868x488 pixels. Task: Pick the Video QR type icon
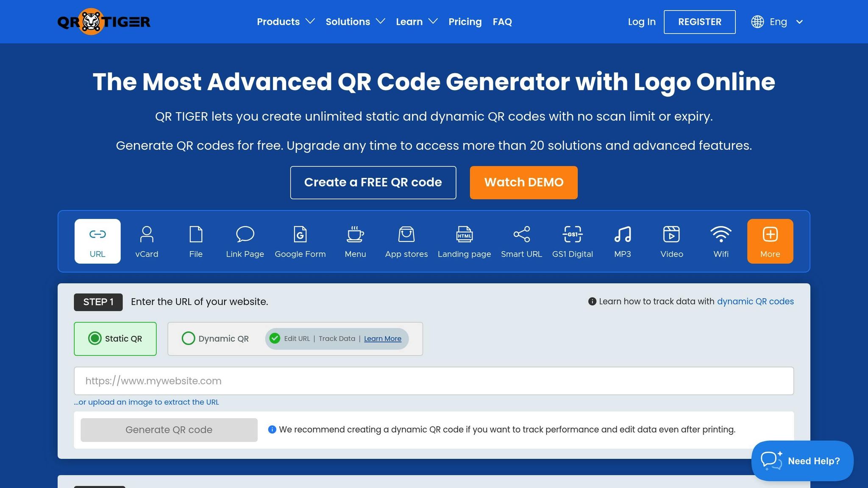click(672, 234)
